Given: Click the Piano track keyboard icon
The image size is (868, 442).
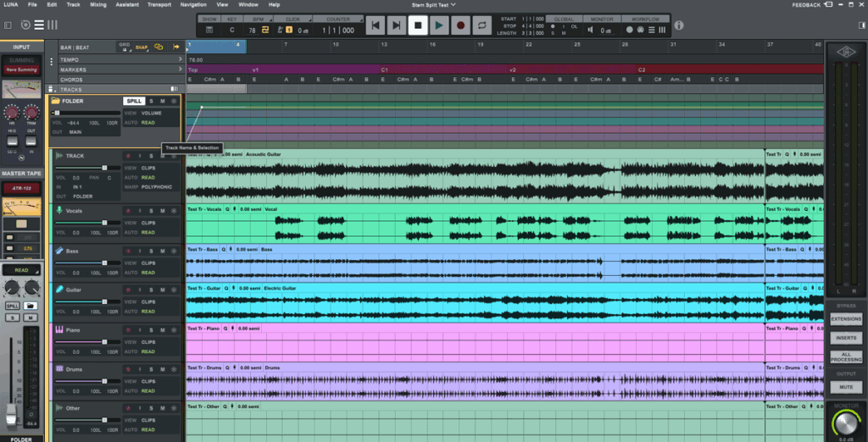Looking at the screenshot, I should (59, 329).
